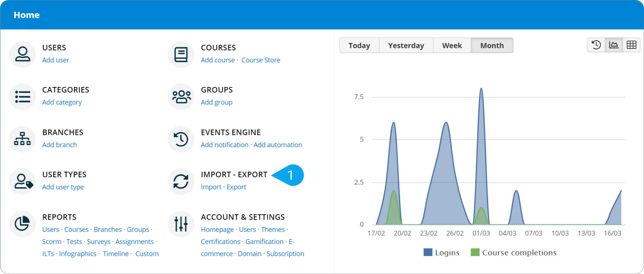Select the Yesterday period tab

(x=406, y=45)
